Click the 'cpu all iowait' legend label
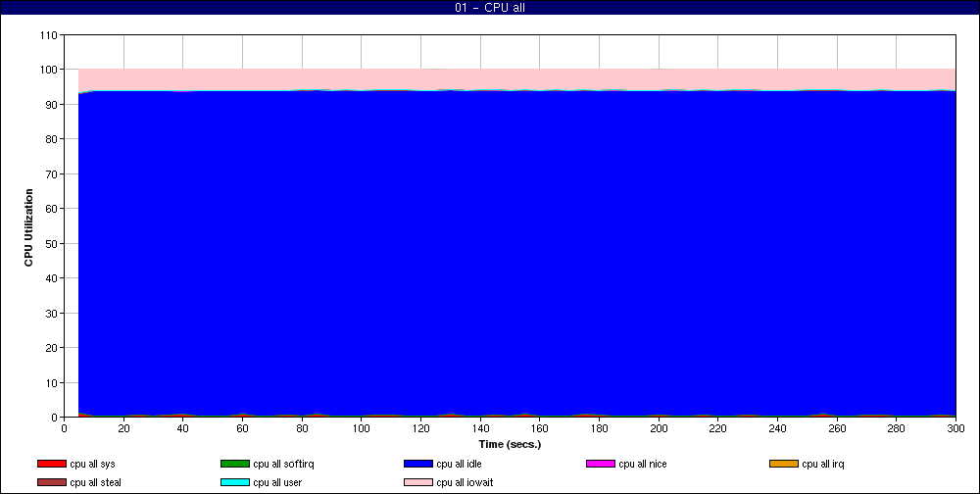 pos(465,483)
